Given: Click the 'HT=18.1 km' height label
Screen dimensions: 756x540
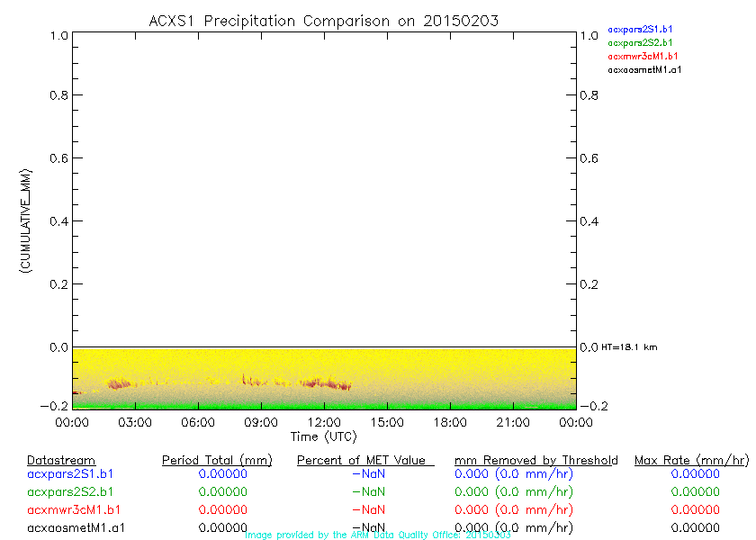Looking at the screenshot, I should pyautogui.click(x=629, y=347).
